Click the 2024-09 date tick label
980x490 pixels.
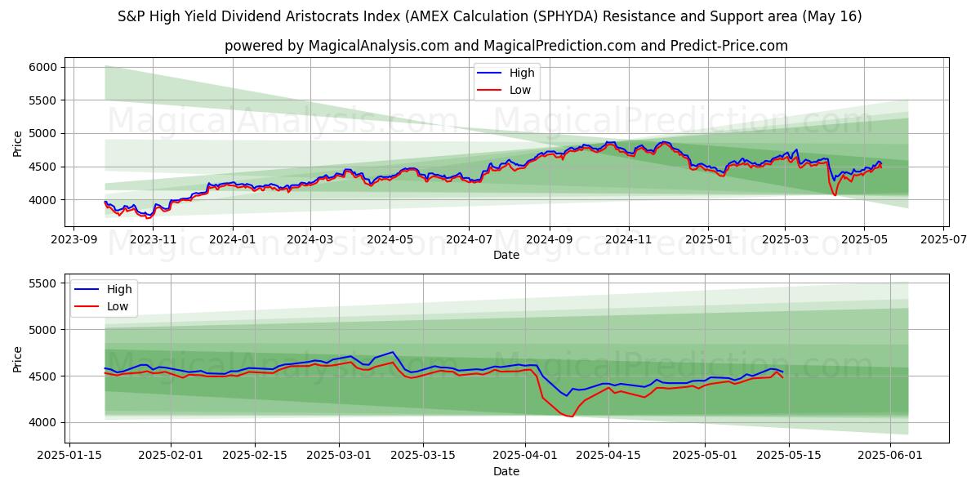coord(549,240)
